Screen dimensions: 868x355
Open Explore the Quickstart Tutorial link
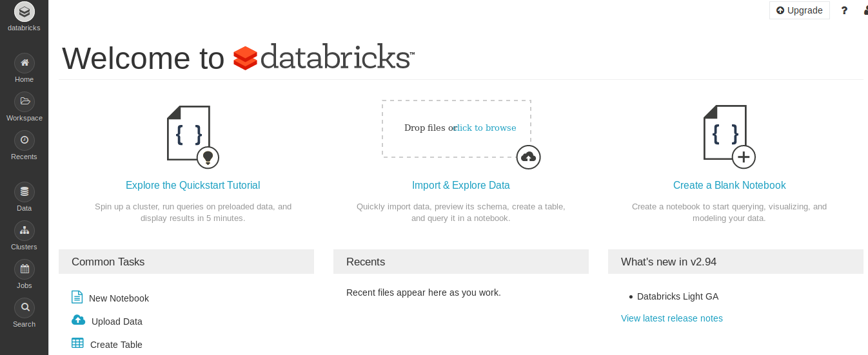point(193,186)
